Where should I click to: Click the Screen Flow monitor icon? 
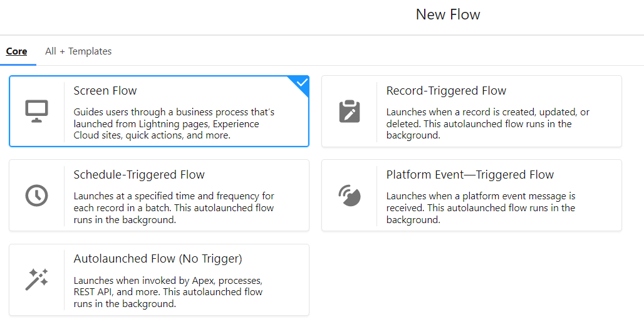36,111
